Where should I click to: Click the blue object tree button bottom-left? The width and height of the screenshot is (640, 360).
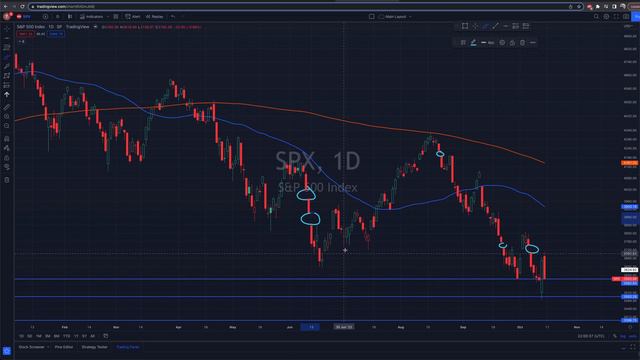[7, 351]
